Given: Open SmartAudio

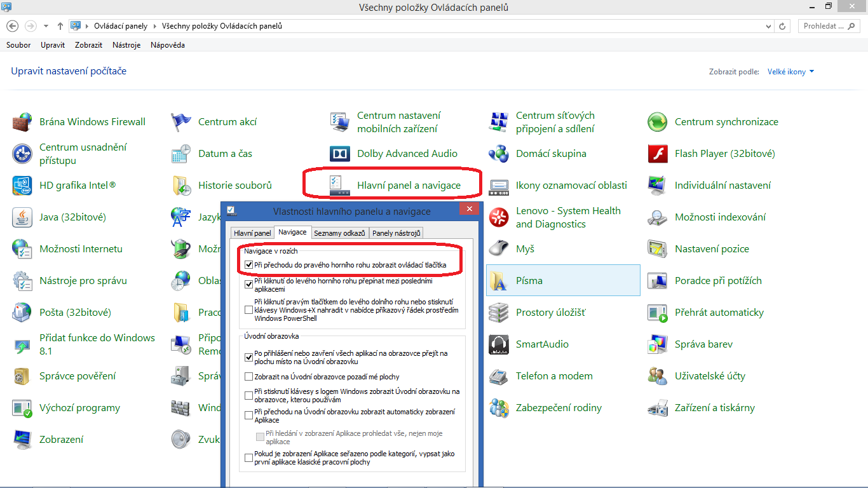Looking at the screenshot, I should click(x=529, y=344).
